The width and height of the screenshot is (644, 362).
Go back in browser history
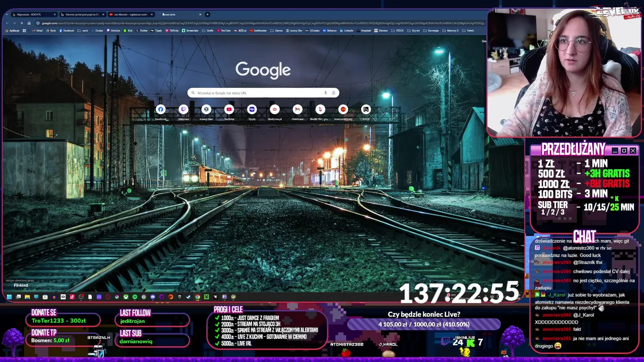click(x=7, y=23)
